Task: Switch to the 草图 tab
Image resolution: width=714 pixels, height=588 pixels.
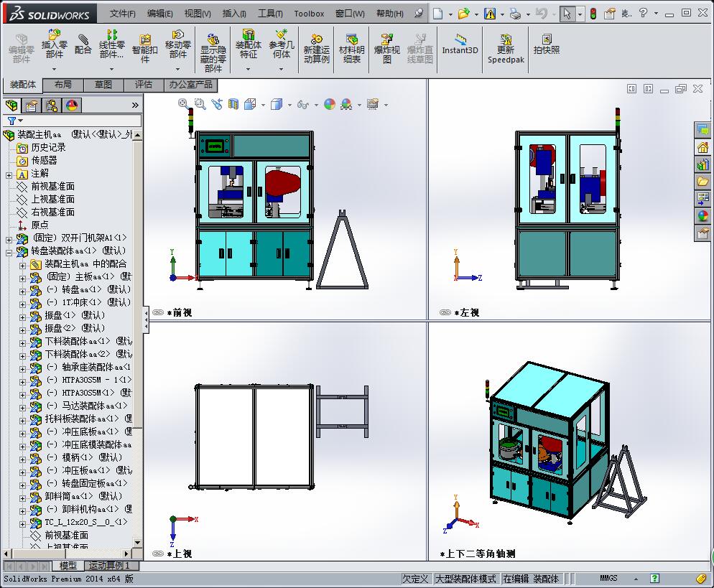Action: point(103,84)
